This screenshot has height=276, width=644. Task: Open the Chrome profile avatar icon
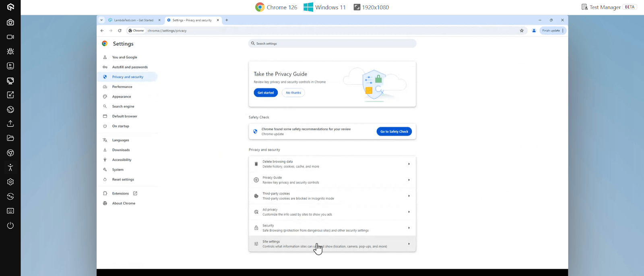[534, 31]
